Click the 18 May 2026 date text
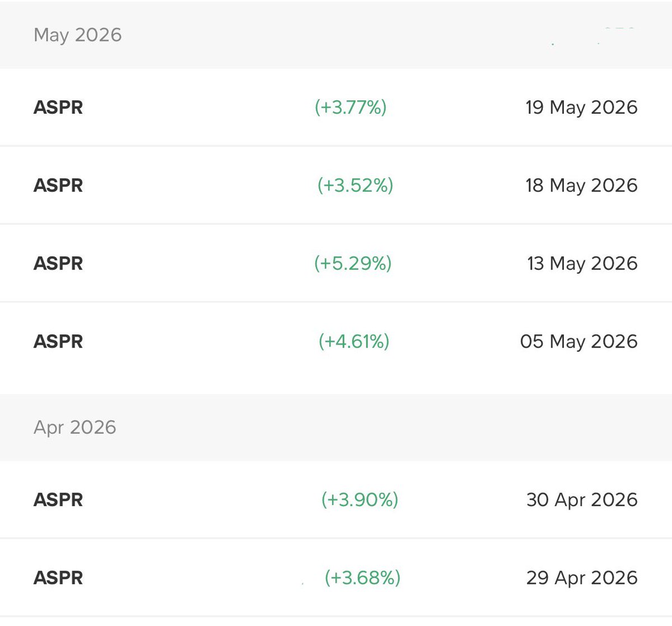The width and height of the screenshot is (672, 626). [581, 186]
